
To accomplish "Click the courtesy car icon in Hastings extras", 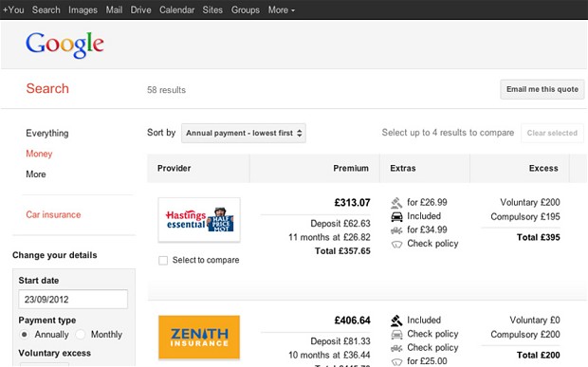I will 396,216.
